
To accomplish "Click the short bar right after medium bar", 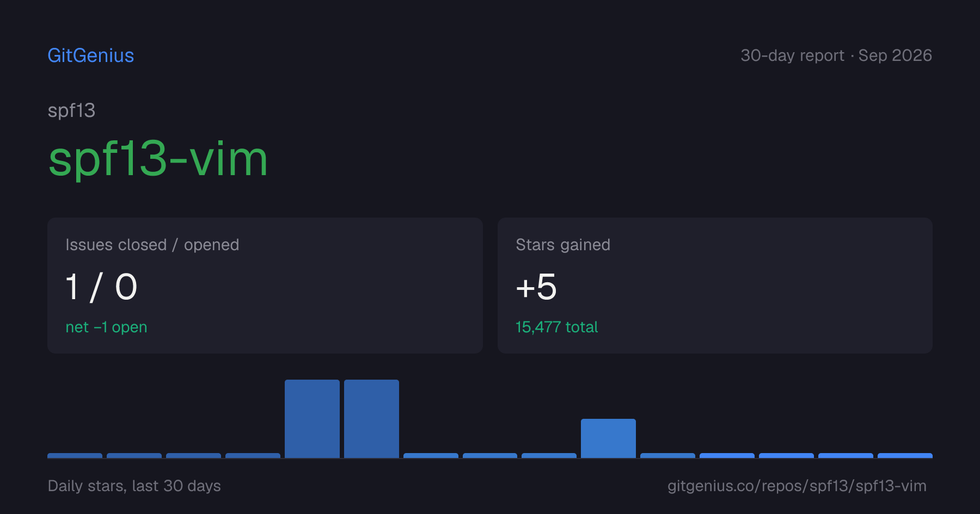I will click(667, 456).
